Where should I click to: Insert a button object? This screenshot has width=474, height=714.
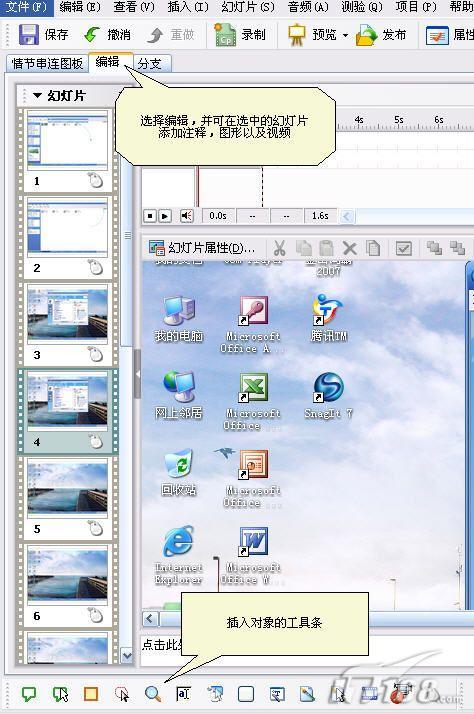pos(246,694)
